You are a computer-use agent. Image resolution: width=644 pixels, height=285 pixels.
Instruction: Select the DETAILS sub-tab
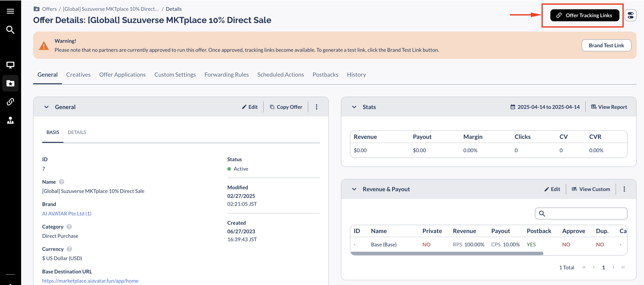(77, 132)
